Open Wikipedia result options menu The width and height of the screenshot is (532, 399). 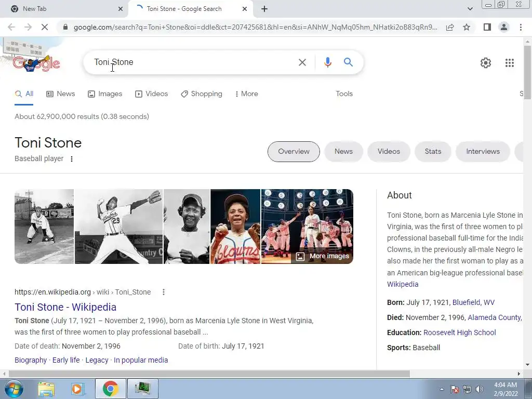tap(163, 292)
